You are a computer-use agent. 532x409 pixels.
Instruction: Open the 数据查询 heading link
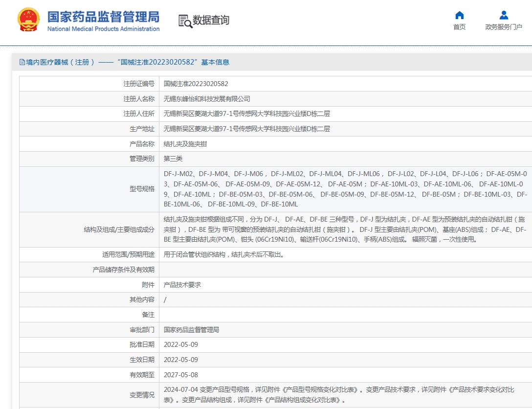coord(211,20)
